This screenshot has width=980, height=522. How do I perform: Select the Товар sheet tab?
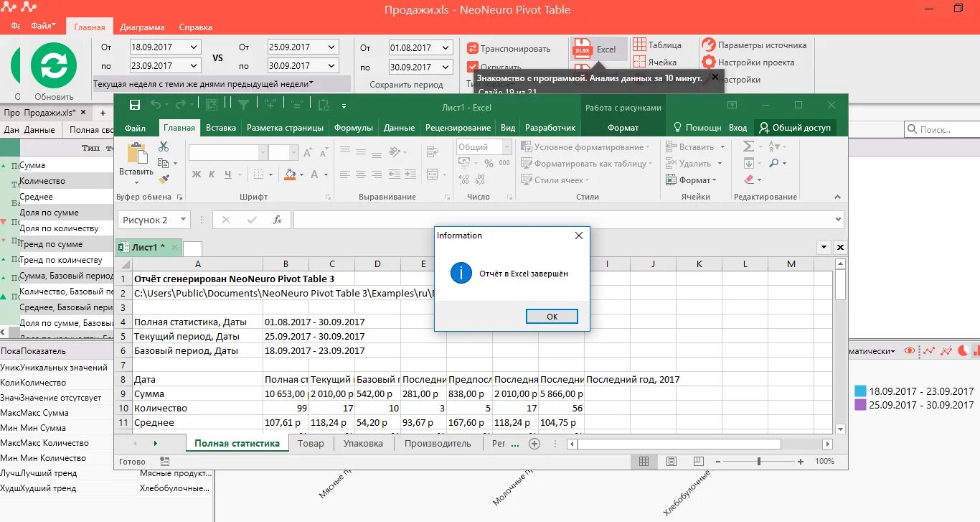(311, 443)
